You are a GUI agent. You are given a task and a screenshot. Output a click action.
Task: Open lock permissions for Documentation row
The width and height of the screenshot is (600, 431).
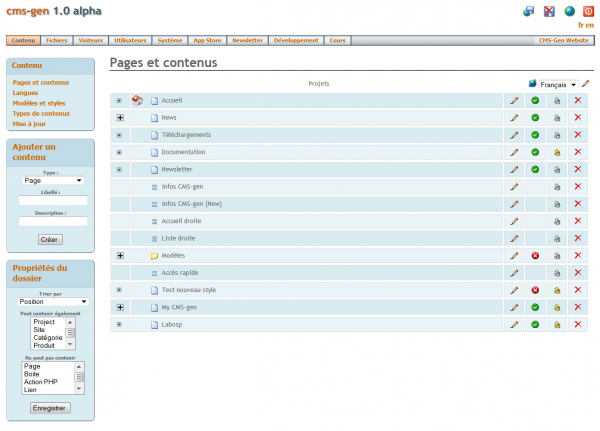tap(557, 152)
